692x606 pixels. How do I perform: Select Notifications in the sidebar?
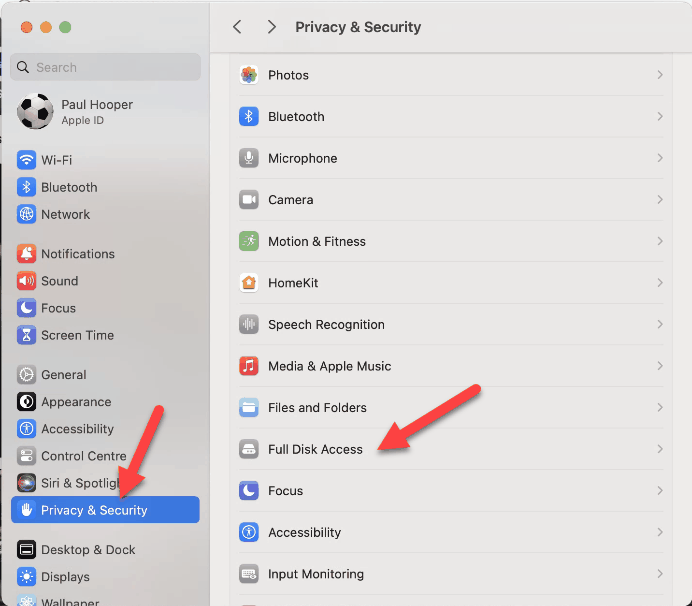105,254
